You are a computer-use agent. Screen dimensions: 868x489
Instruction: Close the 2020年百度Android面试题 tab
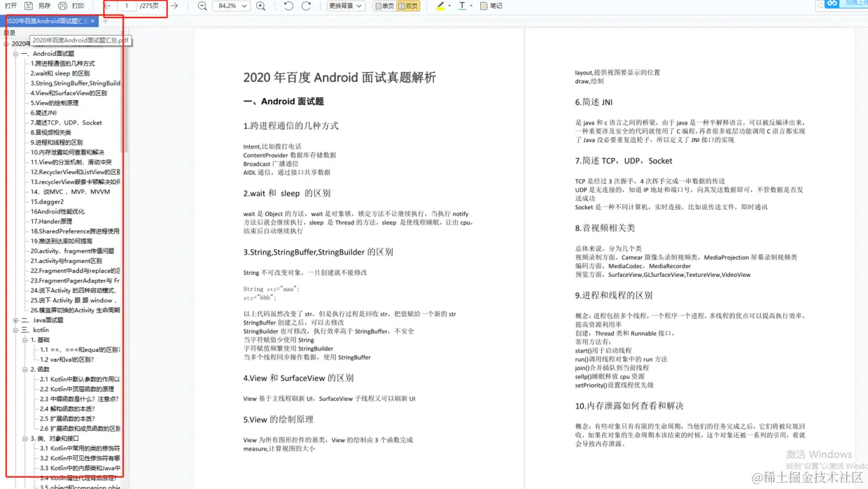click(92, 21)
